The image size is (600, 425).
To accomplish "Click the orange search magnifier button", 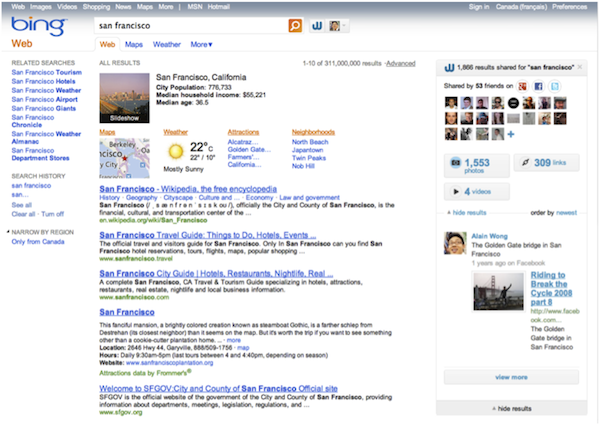I will point(295,24).
